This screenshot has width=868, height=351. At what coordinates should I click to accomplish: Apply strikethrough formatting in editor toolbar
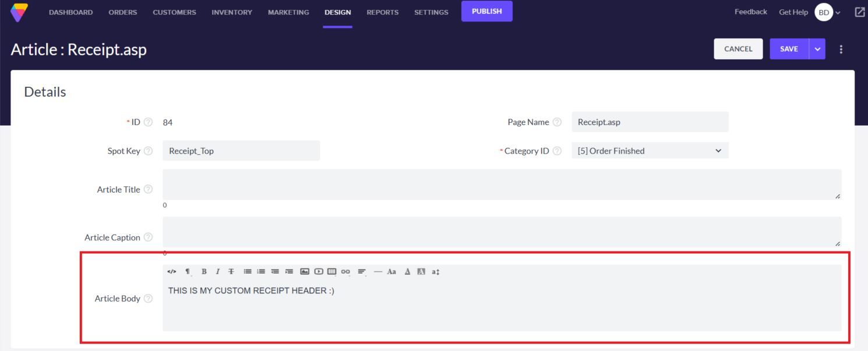(x=231, y=272)
